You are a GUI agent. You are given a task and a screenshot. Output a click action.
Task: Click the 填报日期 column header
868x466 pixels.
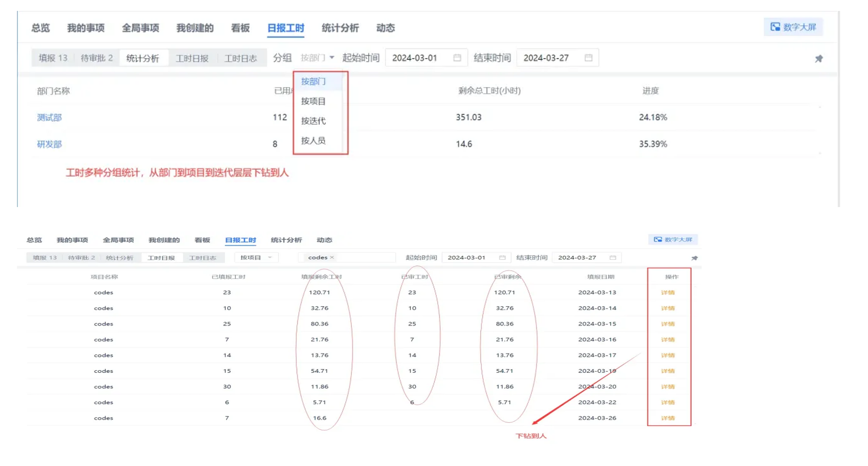(601, 277)
